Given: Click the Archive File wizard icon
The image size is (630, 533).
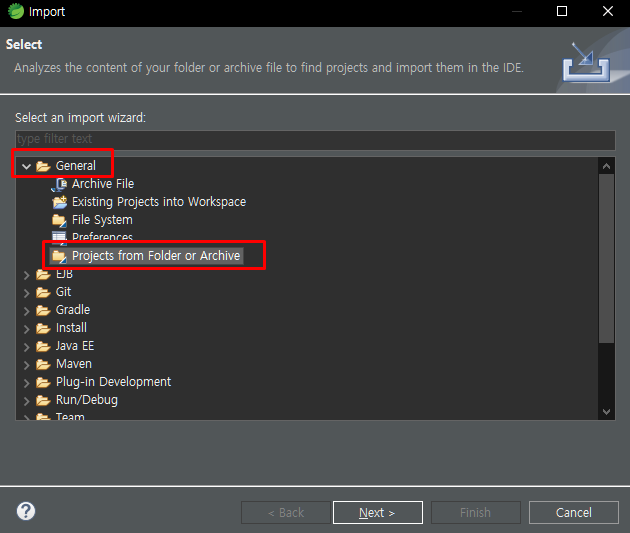Looking at the screenshot, I should [x=59, y=184].
